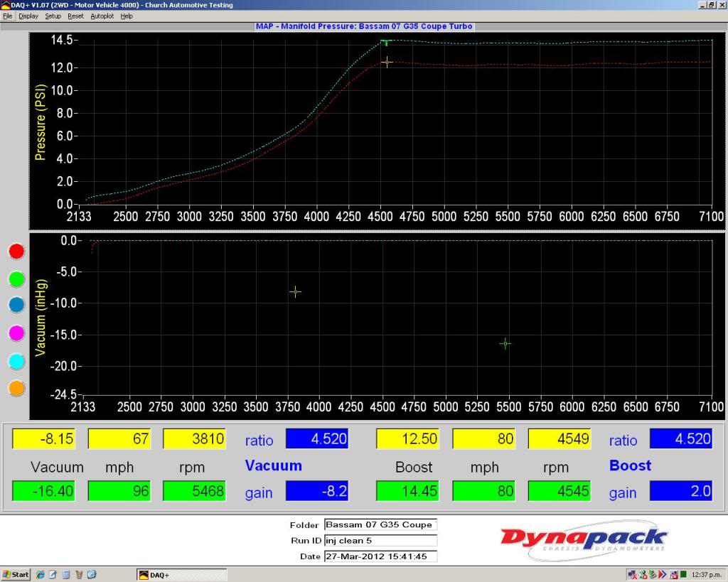This screenshot has width=728, height=582.
Task: Open the Help menu
Action: click(x=127, y=16)
